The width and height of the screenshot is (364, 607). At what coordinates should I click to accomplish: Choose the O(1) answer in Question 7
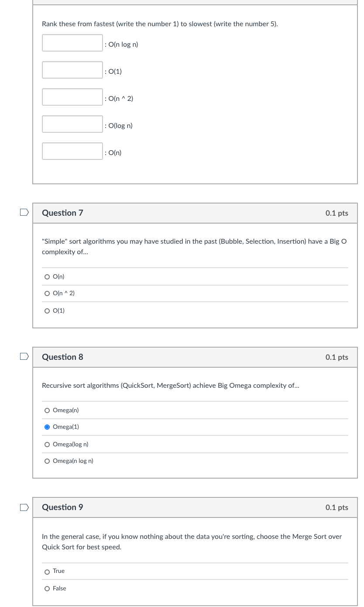[47, 310]
